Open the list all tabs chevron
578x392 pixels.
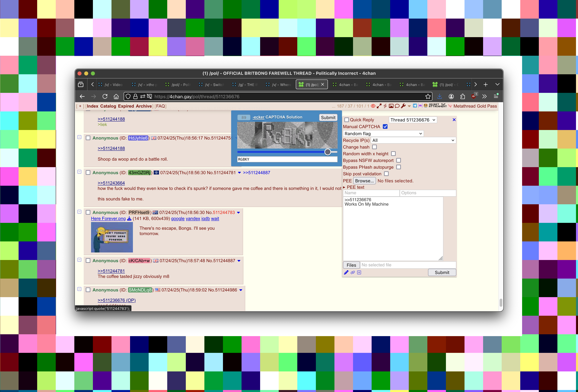pos(497,84)
